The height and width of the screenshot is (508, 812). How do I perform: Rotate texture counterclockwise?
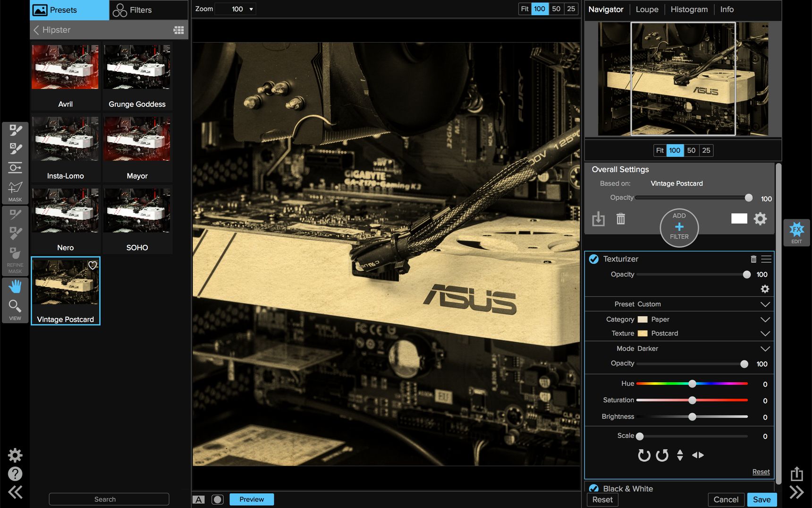[x=662, y=455]
